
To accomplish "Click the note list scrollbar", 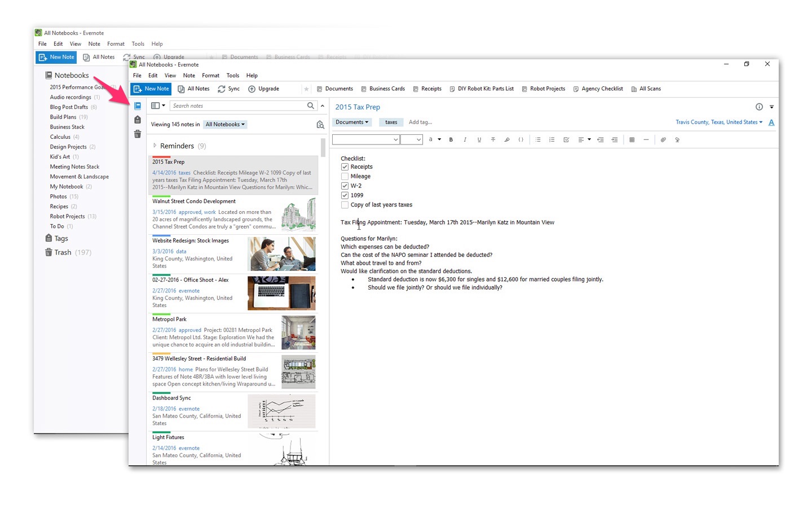I will (x=323, y=148).
